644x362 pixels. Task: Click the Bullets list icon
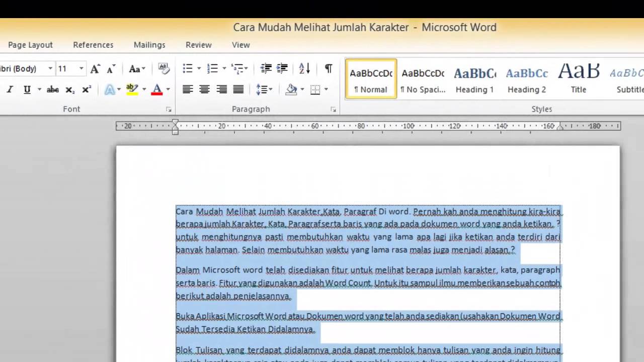coord(188,68)
